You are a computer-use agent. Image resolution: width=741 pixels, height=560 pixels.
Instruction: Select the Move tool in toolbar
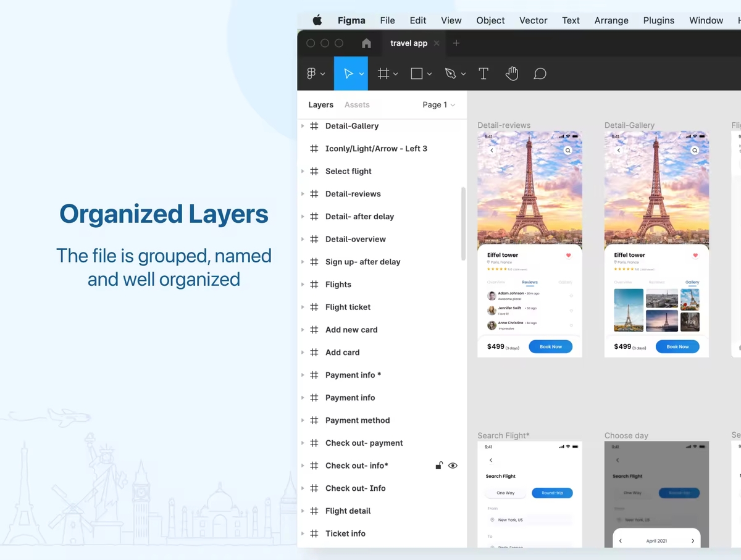click(x=348, y=74)
